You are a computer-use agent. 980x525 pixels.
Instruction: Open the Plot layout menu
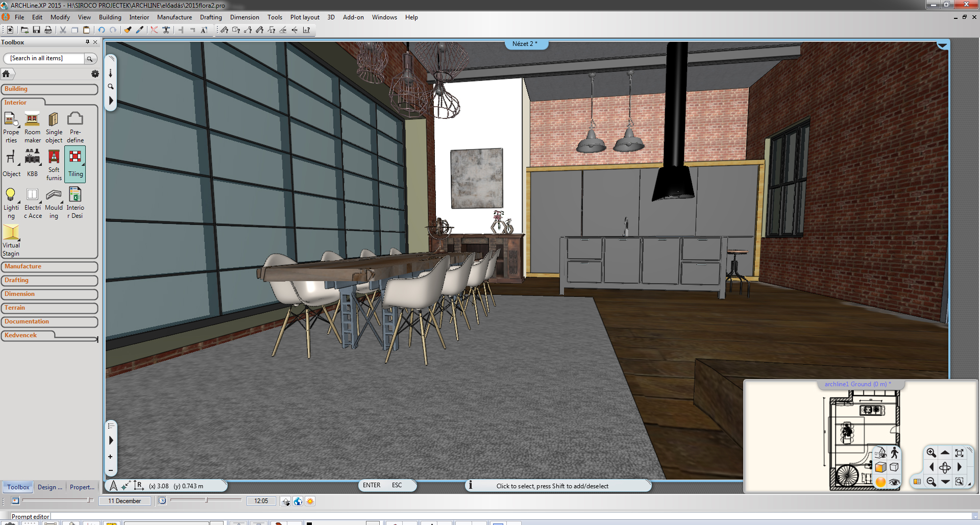click(305, 17)
